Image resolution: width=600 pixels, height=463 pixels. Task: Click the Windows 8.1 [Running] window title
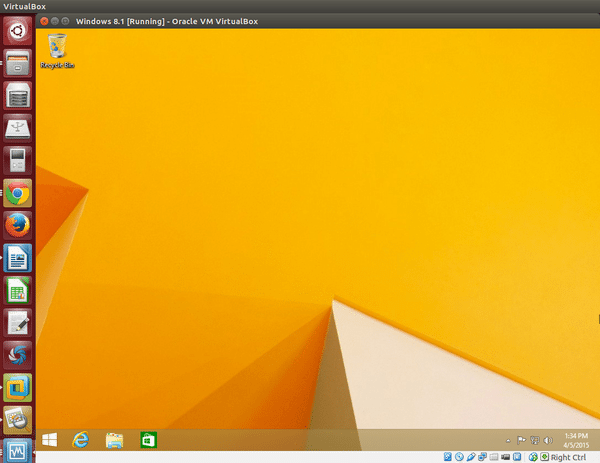click(x=167, y=21)
